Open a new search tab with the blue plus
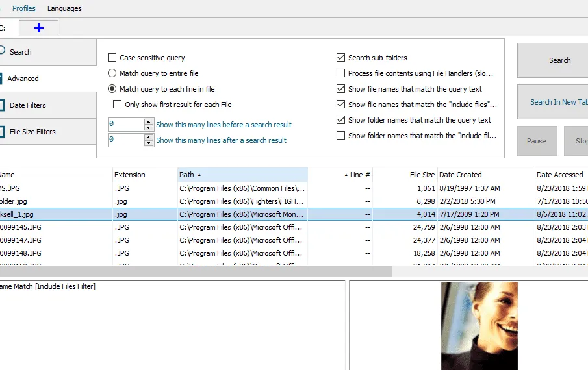Image resolution: width=588 pixels, height=370 pixels. pos(38,28)
